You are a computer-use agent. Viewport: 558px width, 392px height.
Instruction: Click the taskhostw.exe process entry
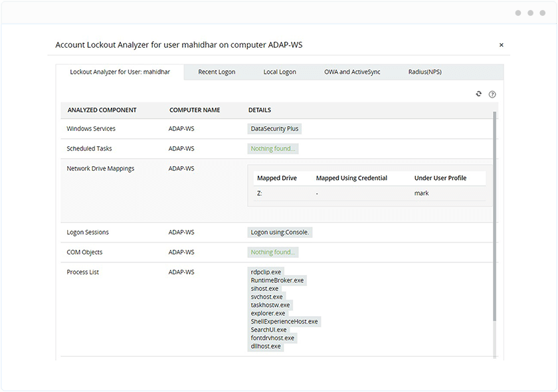coord(270,305)
